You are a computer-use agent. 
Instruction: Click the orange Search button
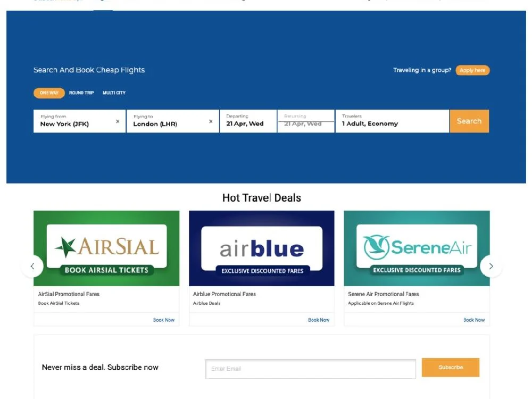[x=469, y=121]
